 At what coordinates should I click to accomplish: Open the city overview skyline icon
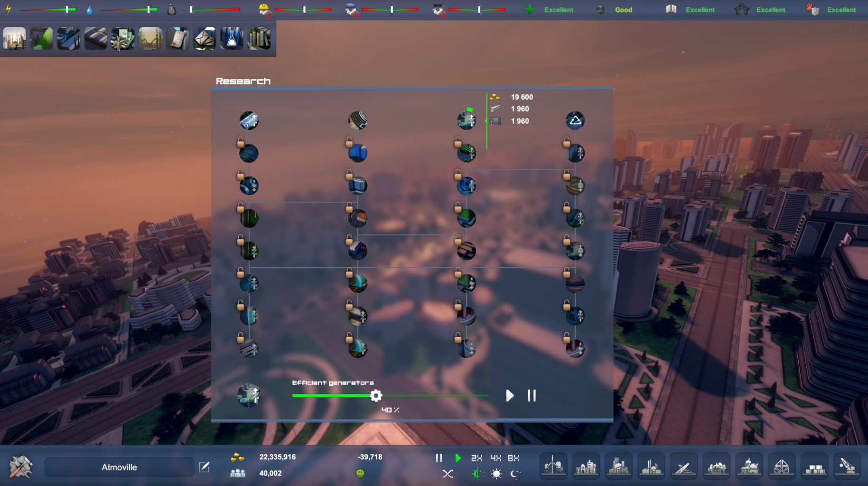(14, 38)
